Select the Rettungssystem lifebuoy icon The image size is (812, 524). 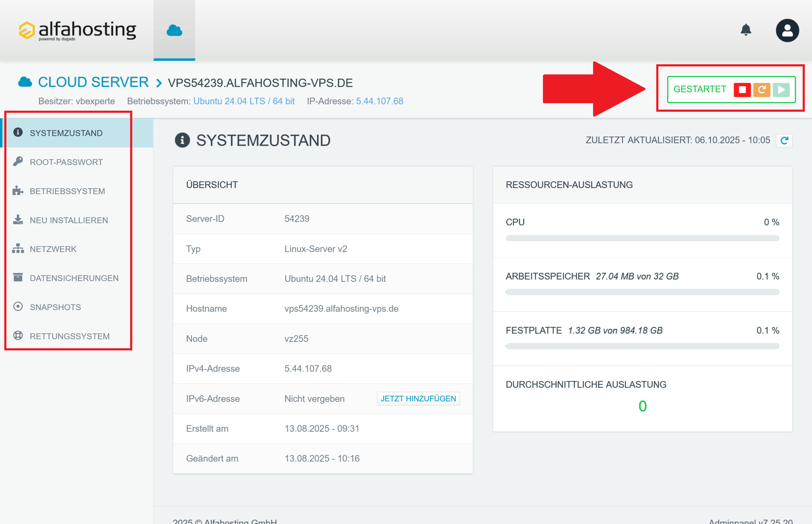(x=17, y=336)
